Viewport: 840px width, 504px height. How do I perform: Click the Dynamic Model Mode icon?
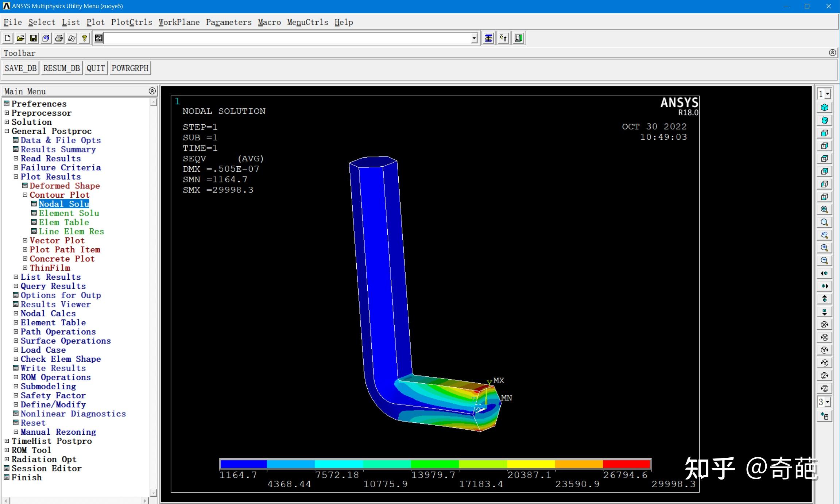[x=824, y=416]
